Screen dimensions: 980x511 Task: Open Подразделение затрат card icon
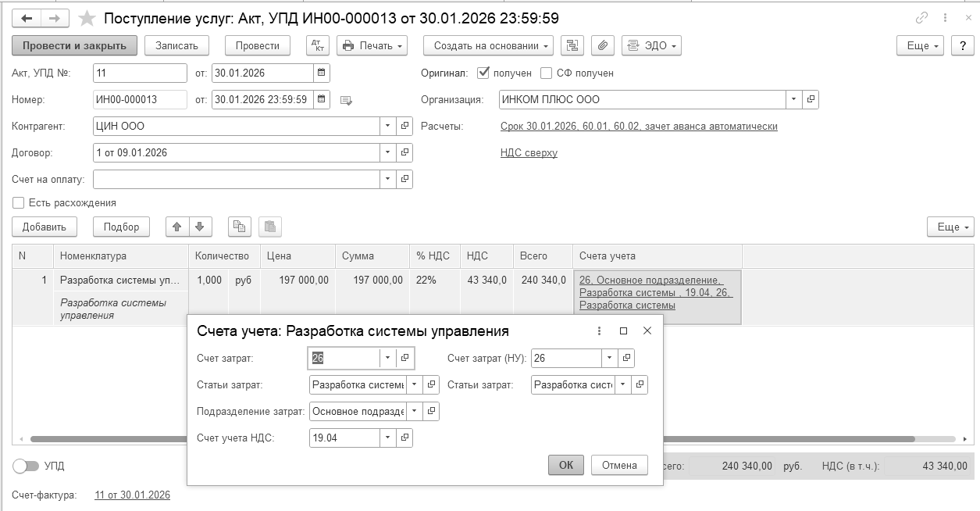click(431, 411)
